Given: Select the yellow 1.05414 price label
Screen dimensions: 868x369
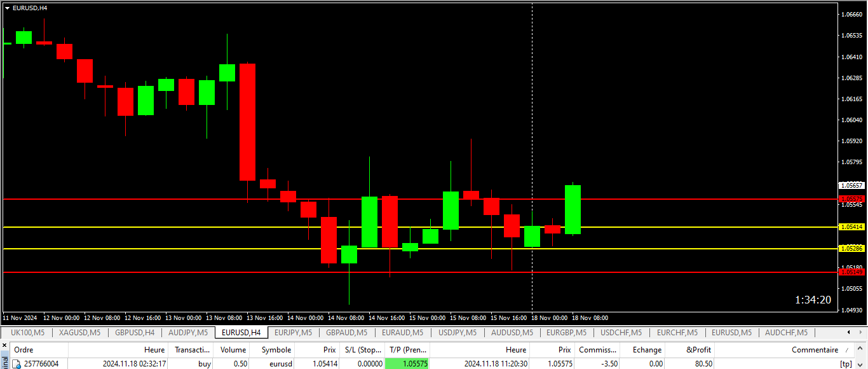Looking at the screenshot, I should coord(851,227).
